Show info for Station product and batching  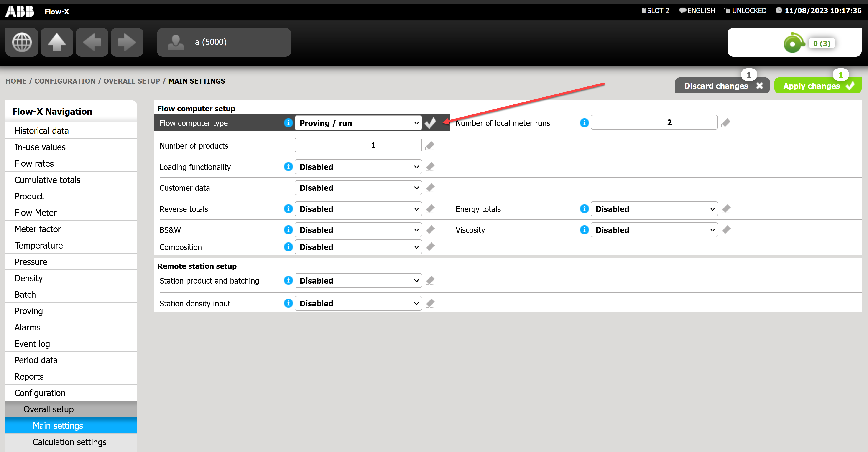(x=288, y=280)
